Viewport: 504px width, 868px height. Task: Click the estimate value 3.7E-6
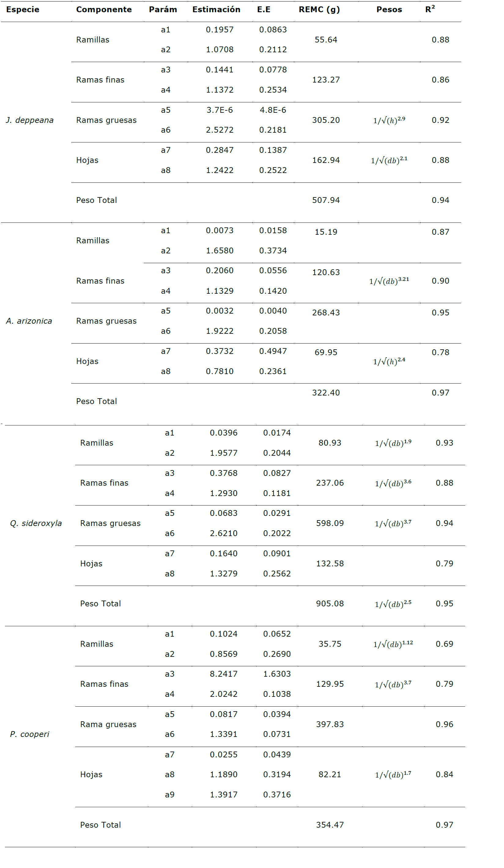(220, 110)
